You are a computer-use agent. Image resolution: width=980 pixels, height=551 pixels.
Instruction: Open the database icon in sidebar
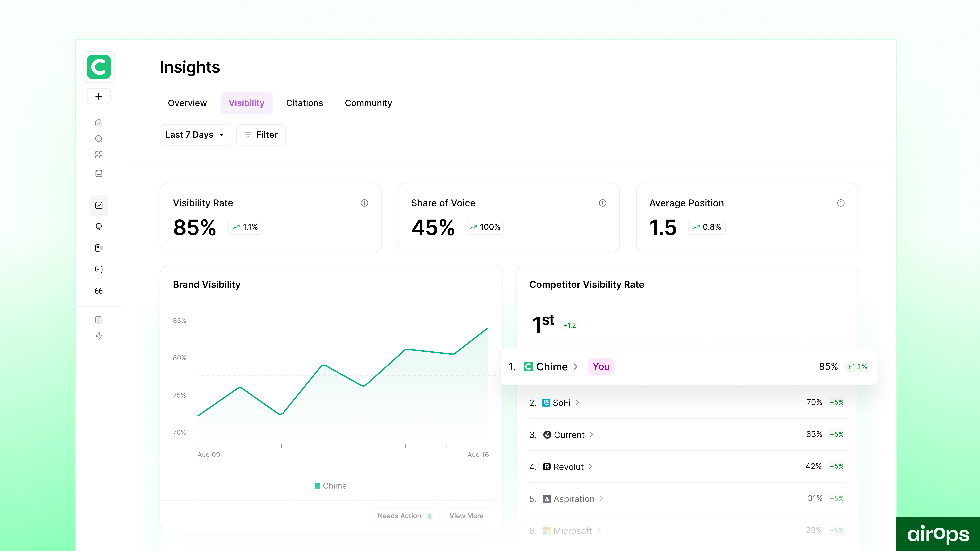(99, 173)
